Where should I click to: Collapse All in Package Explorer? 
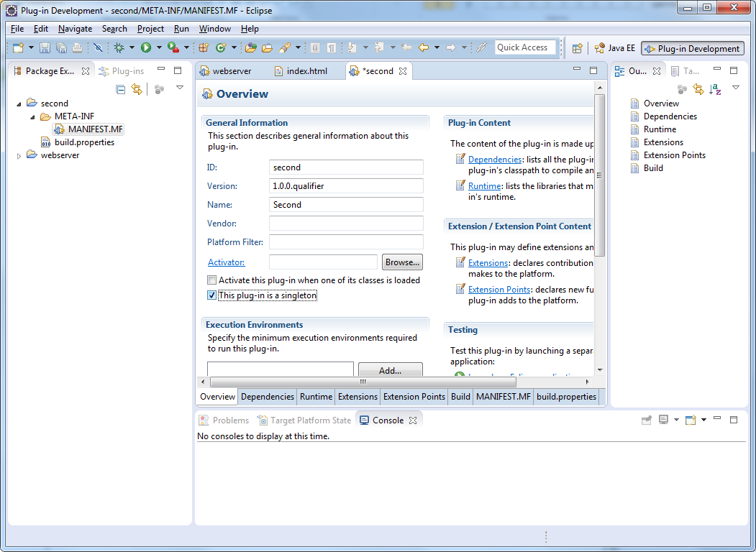(x=121, y=89)
